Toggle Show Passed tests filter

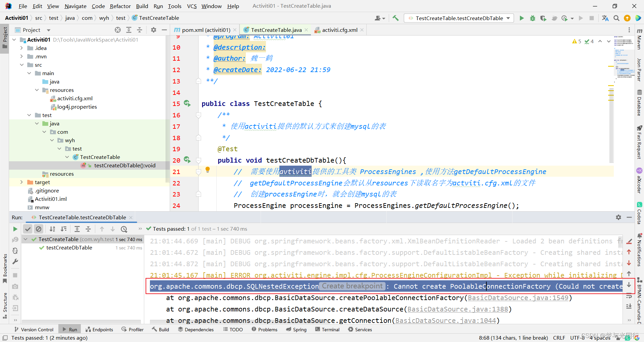click(28, 229)
